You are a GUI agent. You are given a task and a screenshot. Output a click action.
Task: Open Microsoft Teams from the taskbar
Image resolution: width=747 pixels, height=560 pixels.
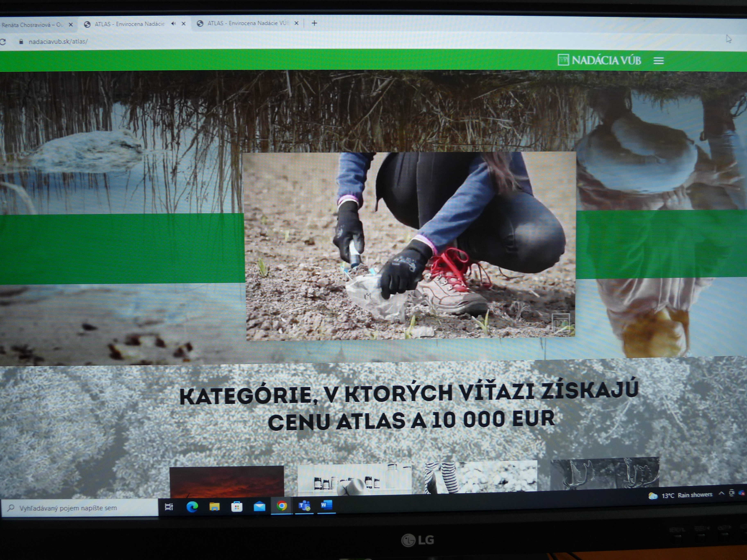click(x=304, y=506)
